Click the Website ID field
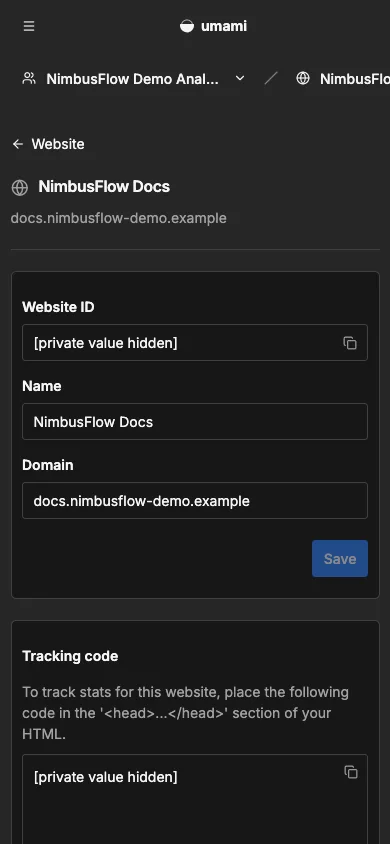390x844 pixels. [195, 342]
